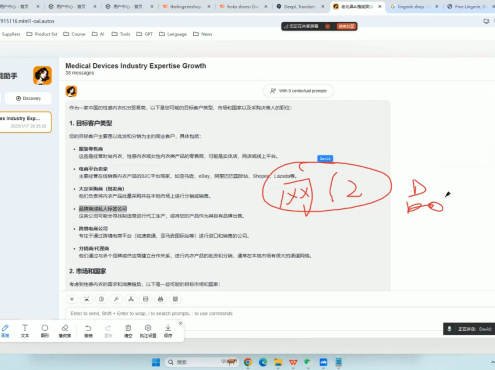Screen dimensions: 495x370
Task: Switch to the 'Lingerie shop' Google tab
Action: click(413, 6)
